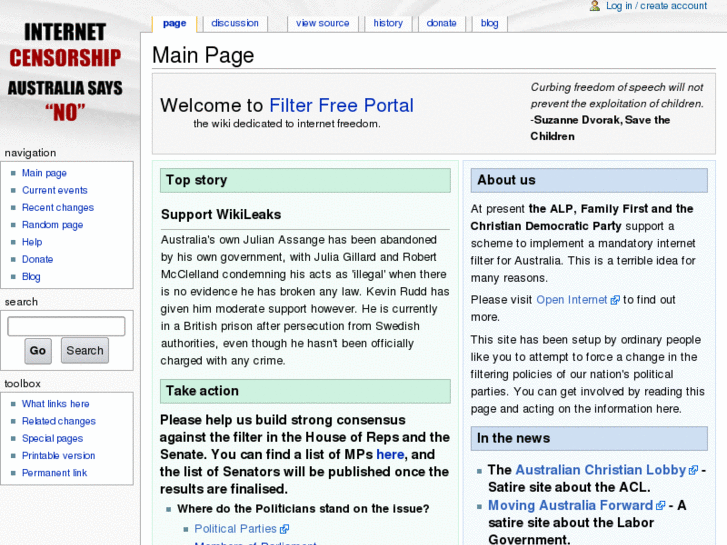Viewport: 727px width, 545px height.
Task: Open the history tab
Action: point(388,23)
